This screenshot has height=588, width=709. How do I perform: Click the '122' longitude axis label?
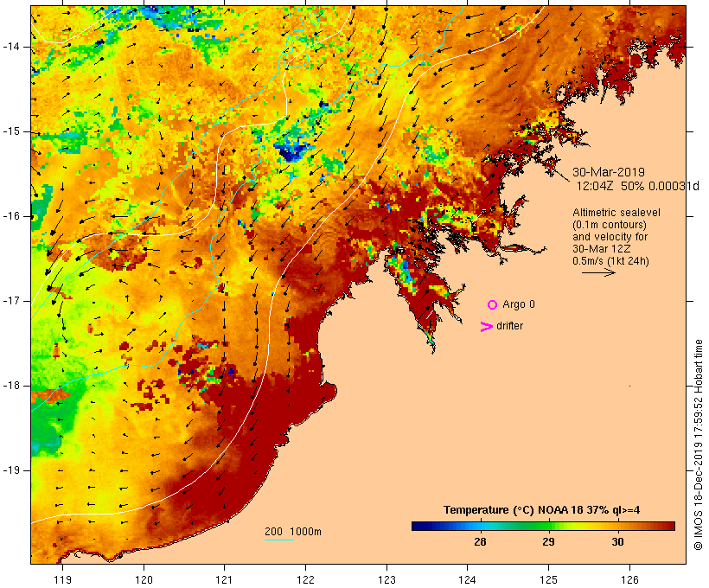point(306,579)
